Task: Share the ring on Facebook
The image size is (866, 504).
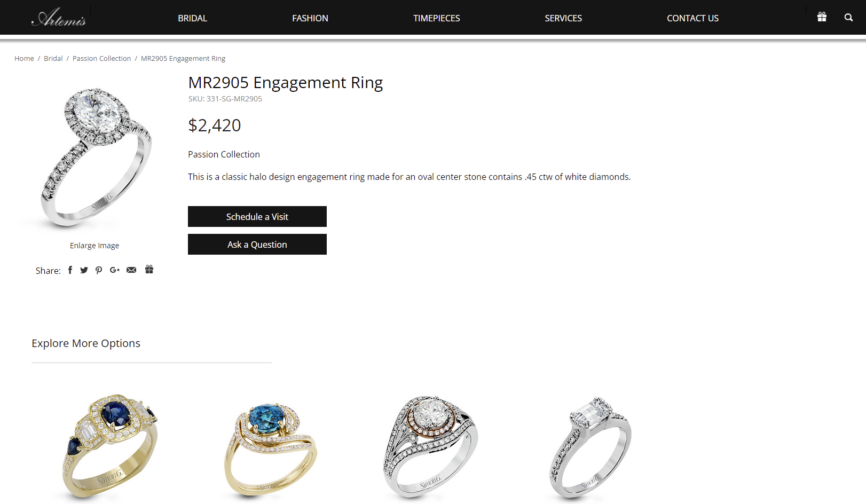Action: click(70, 270)
